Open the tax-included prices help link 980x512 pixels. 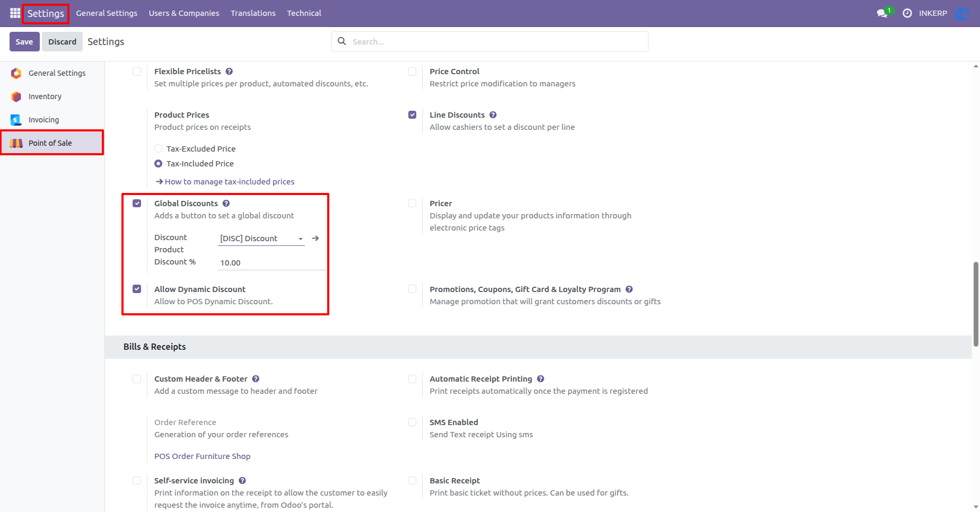225,182
